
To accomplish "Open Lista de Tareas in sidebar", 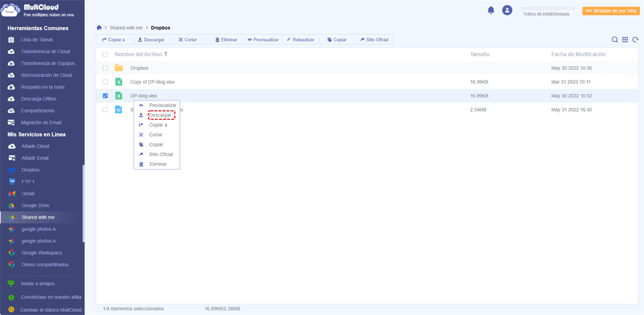I will tap(37, 40).
